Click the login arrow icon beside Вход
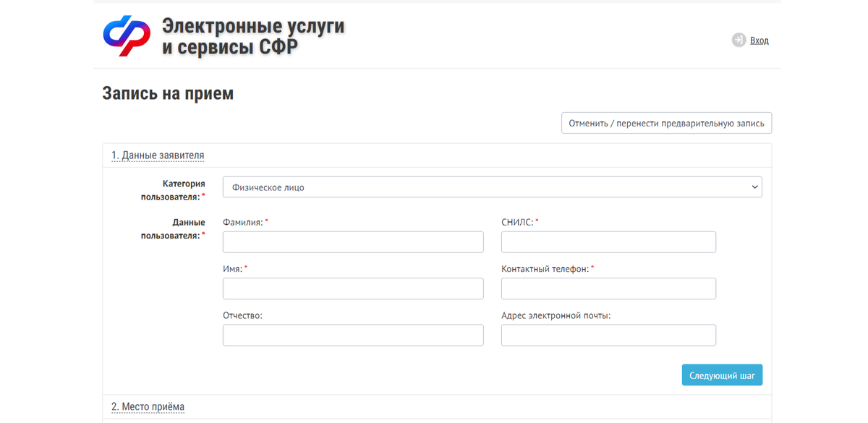868x423 pixels. click(x=739, y=40)
